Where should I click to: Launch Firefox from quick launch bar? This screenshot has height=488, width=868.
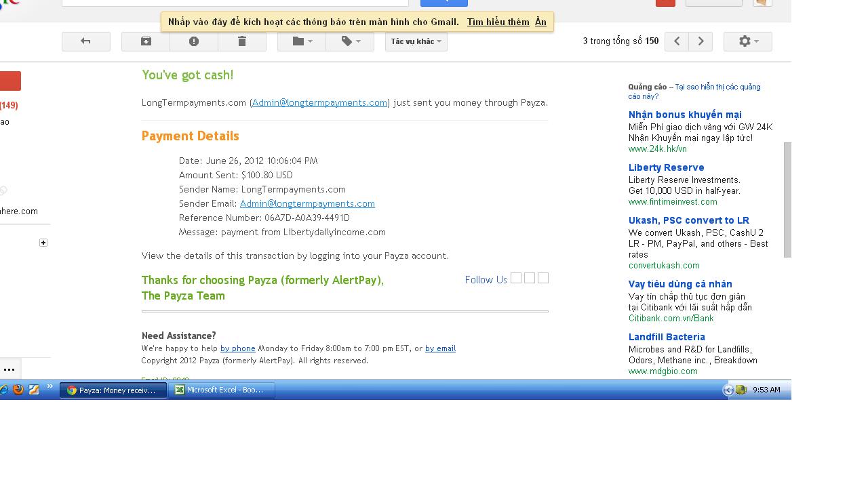point(18,390)
